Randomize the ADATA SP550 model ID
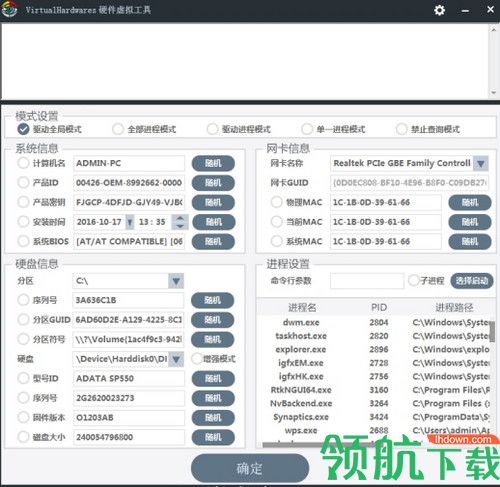Image resolution: width=500 pixels, height=487 pixels. [213, 379]
